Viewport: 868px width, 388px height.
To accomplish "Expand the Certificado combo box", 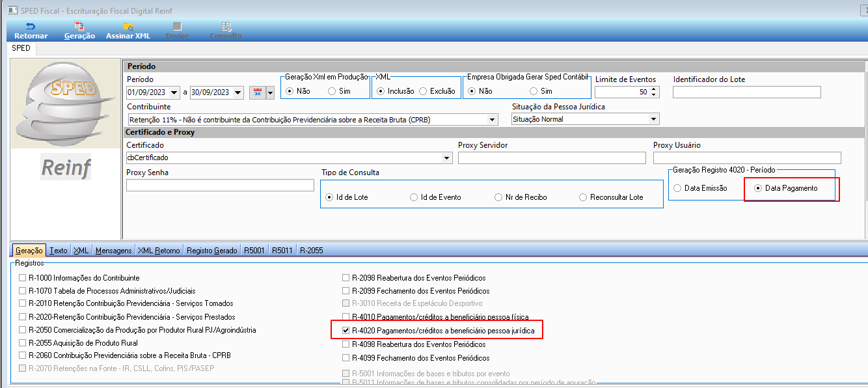I will pyautogui.click(x=446, y=158).
